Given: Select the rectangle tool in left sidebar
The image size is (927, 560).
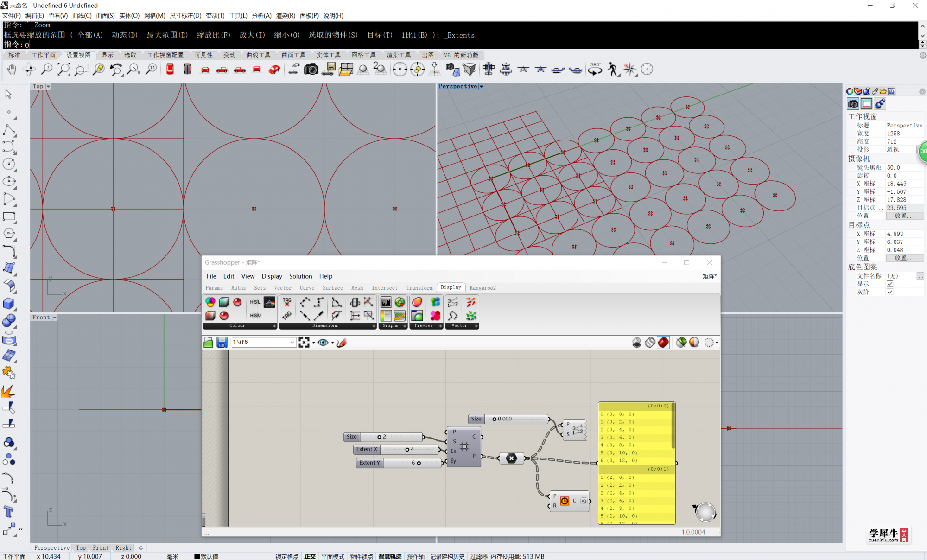Looking at the screenshot, I should [8, 216].
